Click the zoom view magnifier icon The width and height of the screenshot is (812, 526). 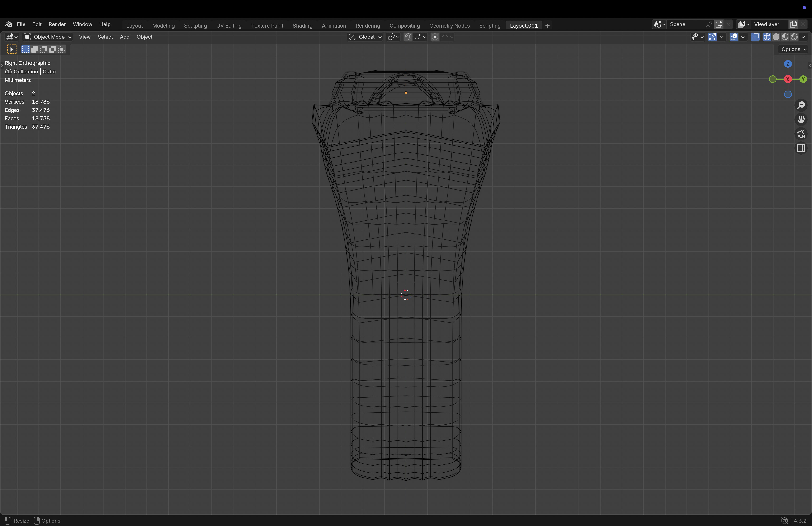[x=801, y=105]
